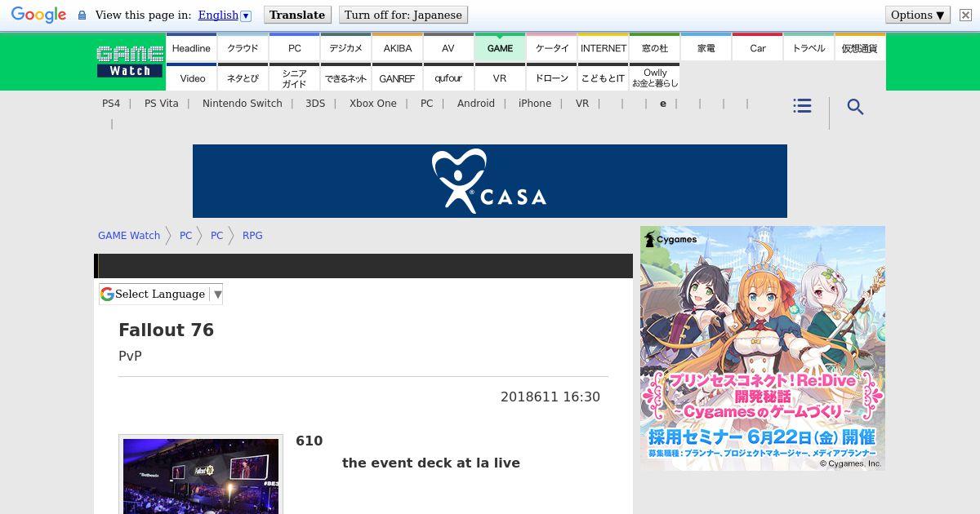
Task: Switch to the AKIBA tab
Action: tap(397, 47)
